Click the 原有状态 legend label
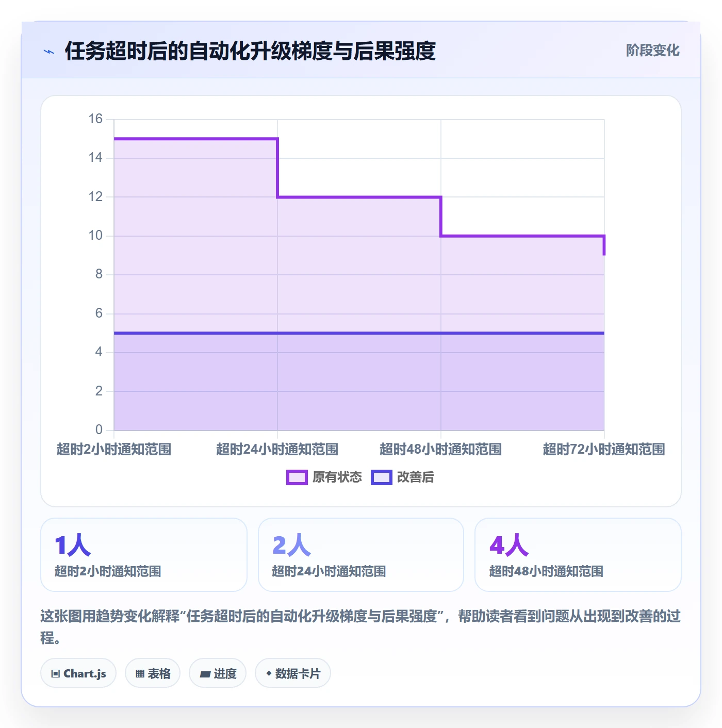Screen dimensions: 722x728 tap(337, 477)
